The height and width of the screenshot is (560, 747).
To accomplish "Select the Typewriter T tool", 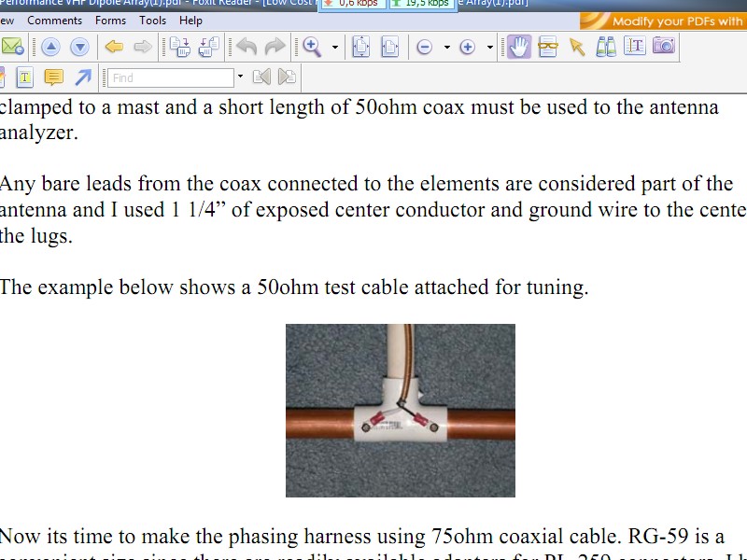I will [x=25, y=77].
